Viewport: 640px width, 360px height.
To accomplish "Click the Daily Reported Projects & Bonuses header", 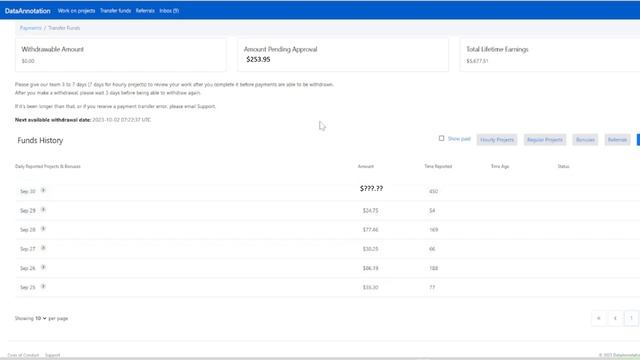I will coord(48,166).
